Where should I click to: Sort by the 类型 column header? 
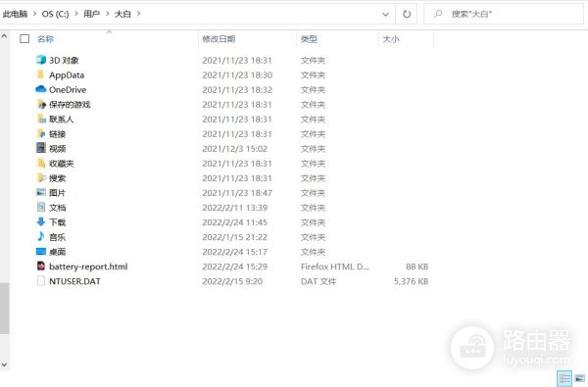point(309,39)
